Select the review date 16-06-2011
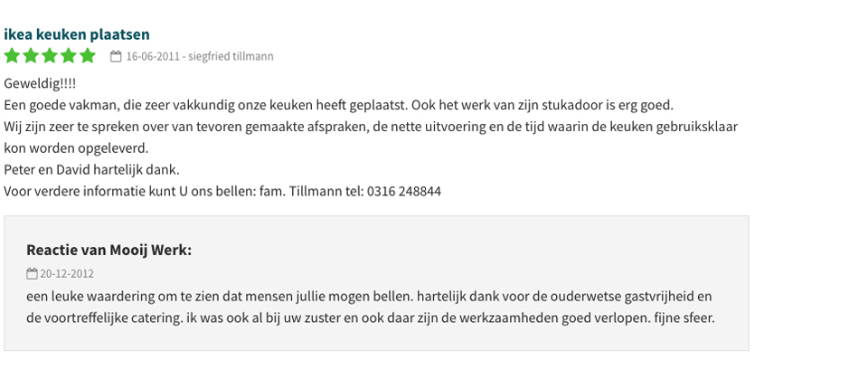 click(153, 56)
